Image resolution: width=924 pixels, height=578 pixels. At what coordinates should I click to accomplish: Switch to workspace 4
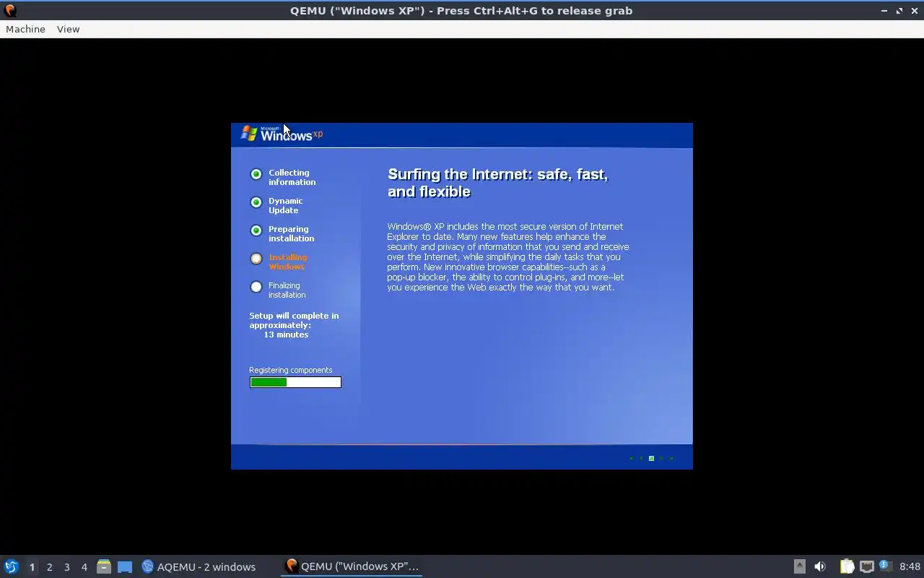tap(84, 567)
